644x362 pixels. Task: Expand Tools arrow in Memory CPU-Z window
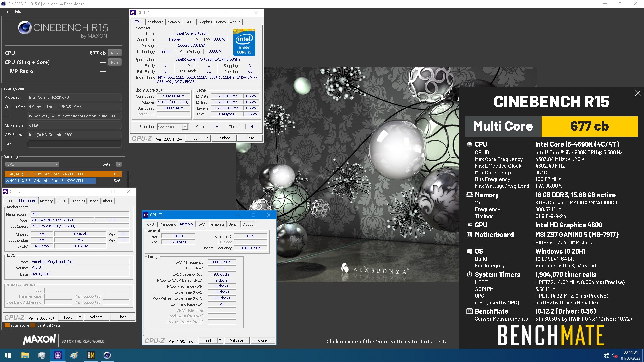(x=220, y=340)
